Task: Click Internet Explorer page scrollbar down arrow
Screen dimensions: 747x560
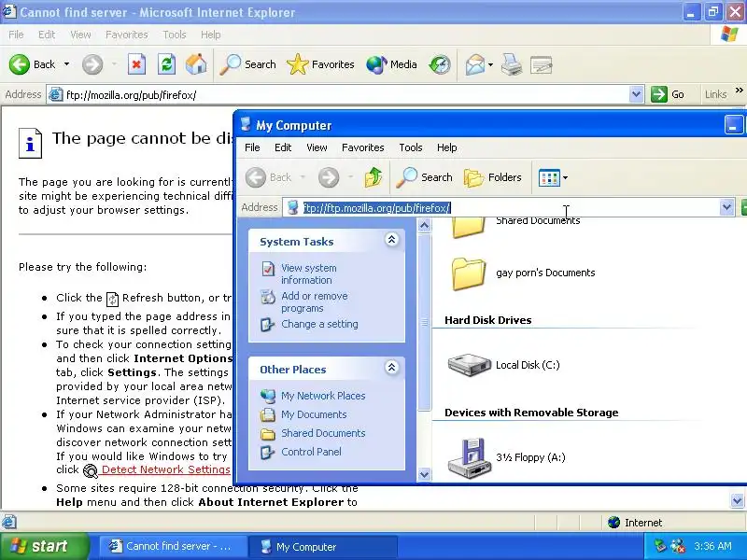Action: point(737,500)
